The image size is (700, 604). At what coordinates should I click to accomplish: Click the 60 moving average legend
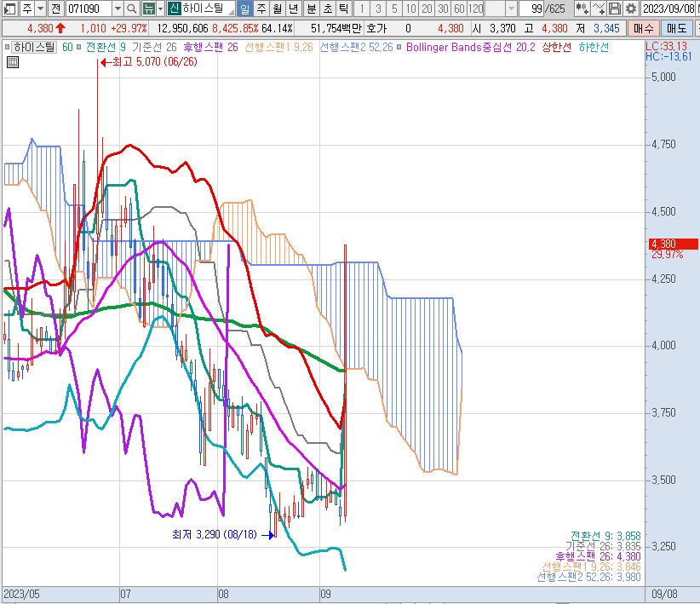(67, 47)
